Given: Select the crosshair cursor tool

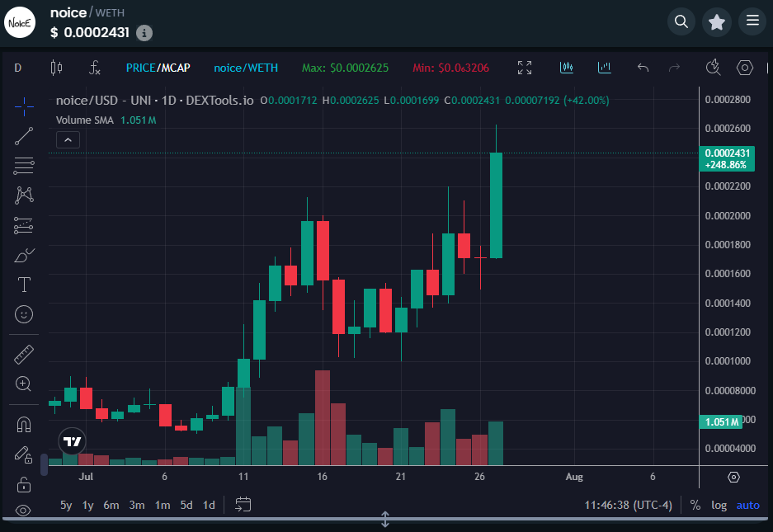Looking at the screenshot, I should point(24,106).
